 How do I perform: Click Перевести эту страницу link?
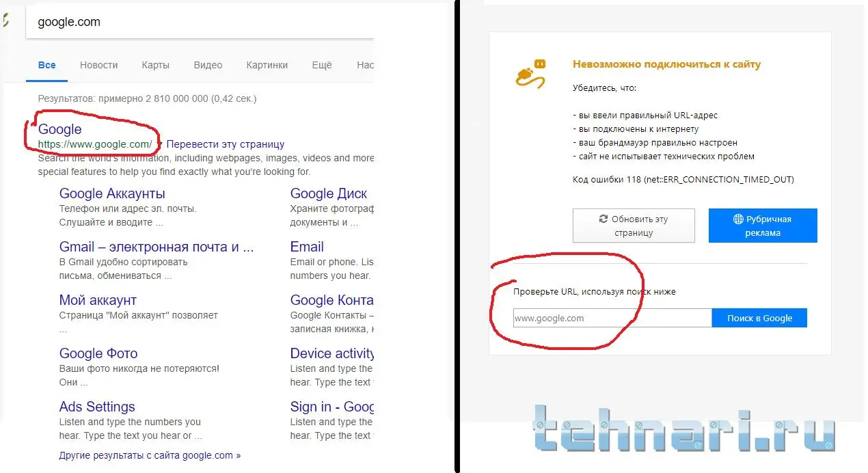(x=226, y=144)
